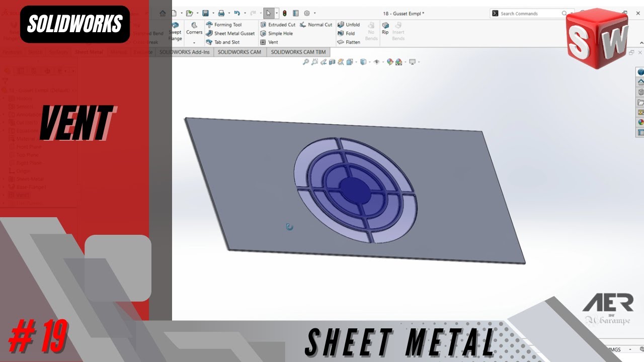This screenshot has height=362, width=644.
Task: Open Appearances tab in the task pane
Action: [640, 122]
